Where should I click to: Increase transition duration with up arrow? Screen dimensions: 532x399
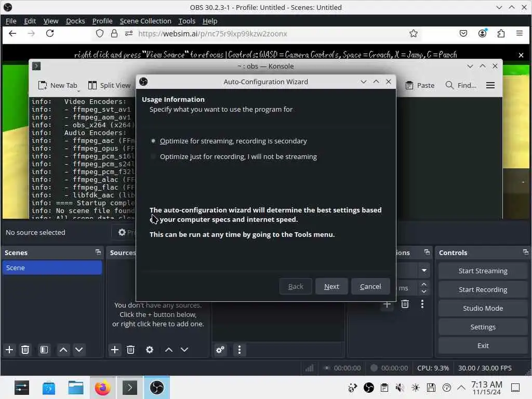(x=424, y=284)
